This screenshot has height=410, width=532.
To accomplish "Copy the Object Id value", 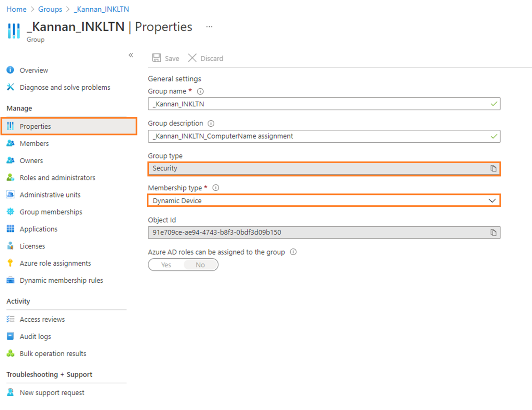I will pos(493,232).
